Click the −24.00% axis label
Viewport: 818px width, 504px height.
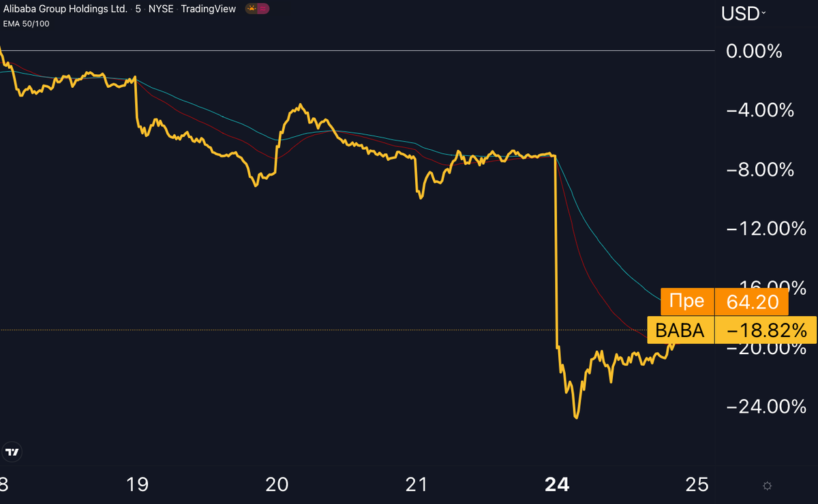tap(766, 407)
